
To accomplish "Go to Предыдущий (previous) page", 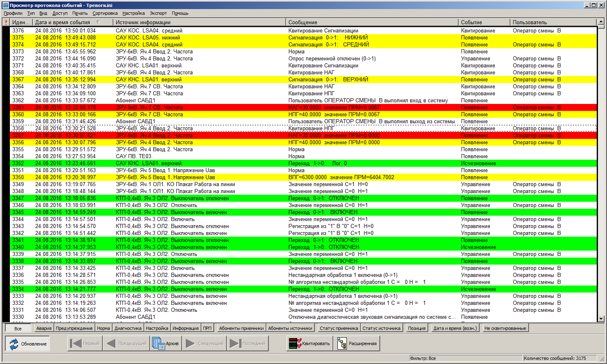I will [x=126, y=343].
